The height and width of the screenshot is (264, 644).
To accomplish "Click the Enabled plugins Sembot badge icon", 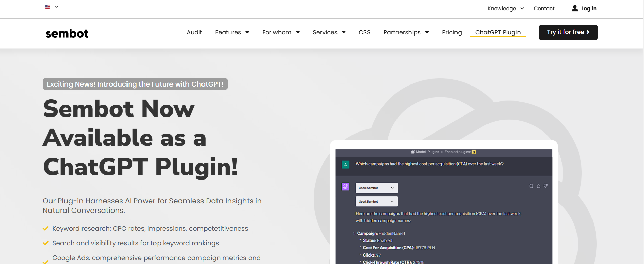I will tap(474, 152).
